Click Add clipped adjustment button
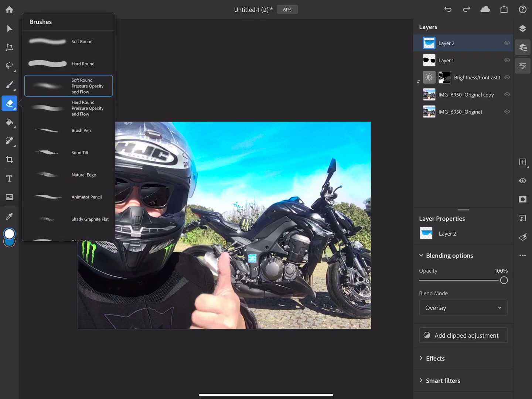532x399 pixels. coord(463,335)
